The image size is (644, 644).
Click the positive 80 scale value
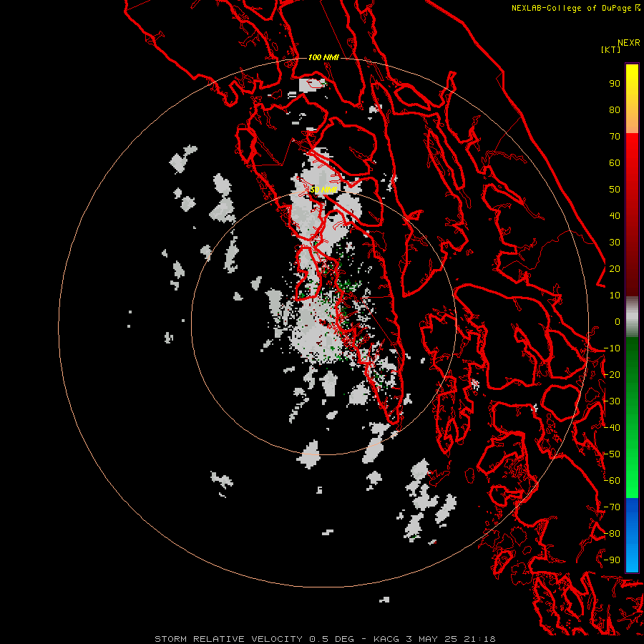[x=615, y=110]
